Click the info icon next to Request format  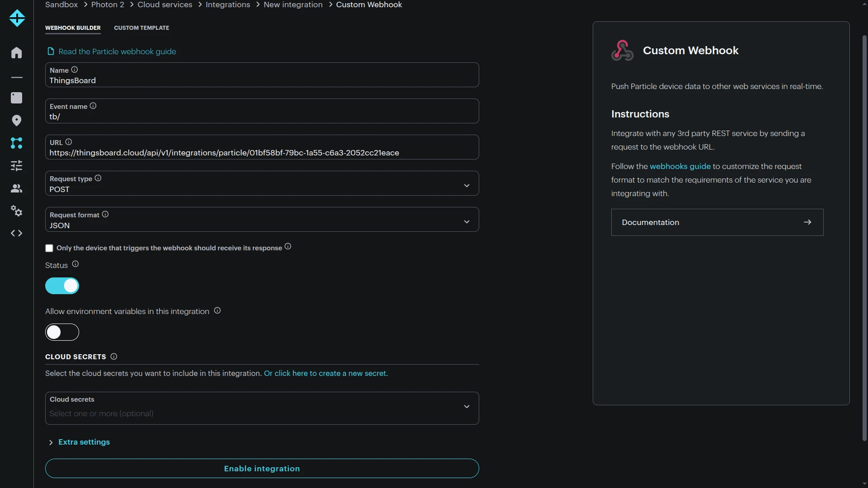click(x=105, y=214)
